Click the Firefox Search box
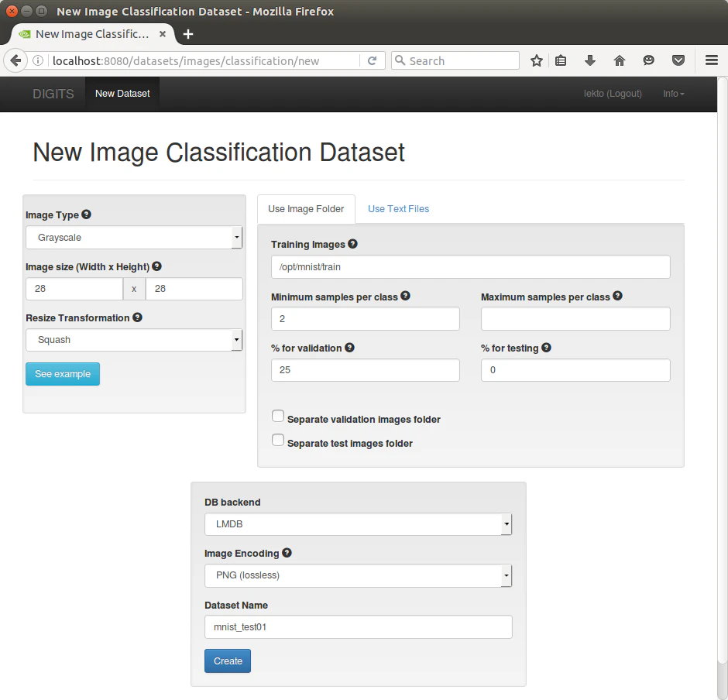 point(455,61)
